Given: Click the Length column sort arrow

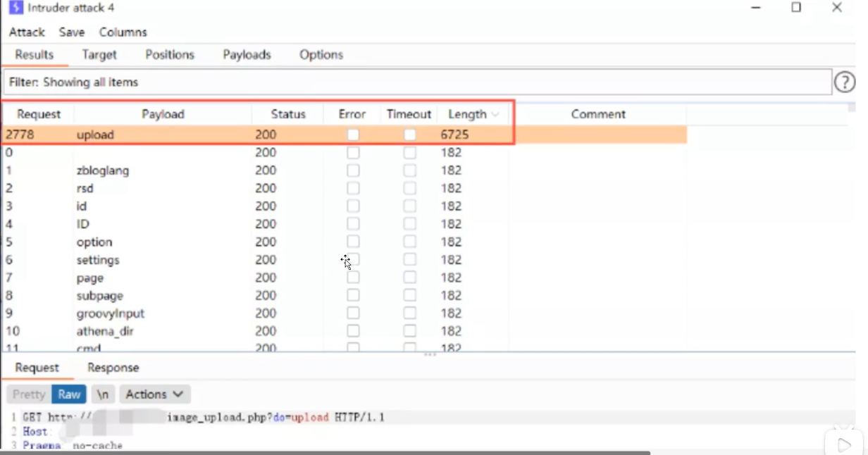Looking at the screenshot, I should (495, 114).
